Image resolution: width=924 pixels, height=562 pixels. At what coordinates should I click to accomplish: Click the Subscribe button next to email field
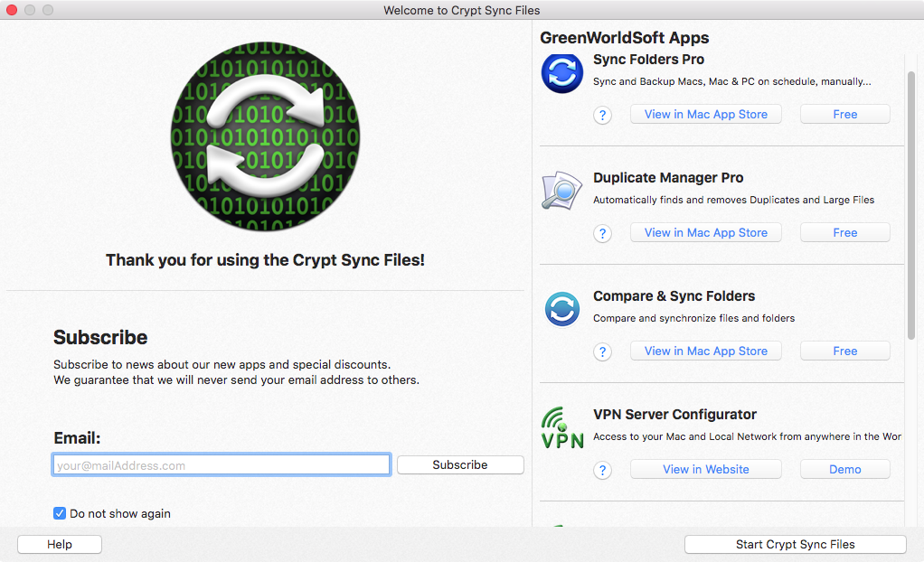(460, 464)
